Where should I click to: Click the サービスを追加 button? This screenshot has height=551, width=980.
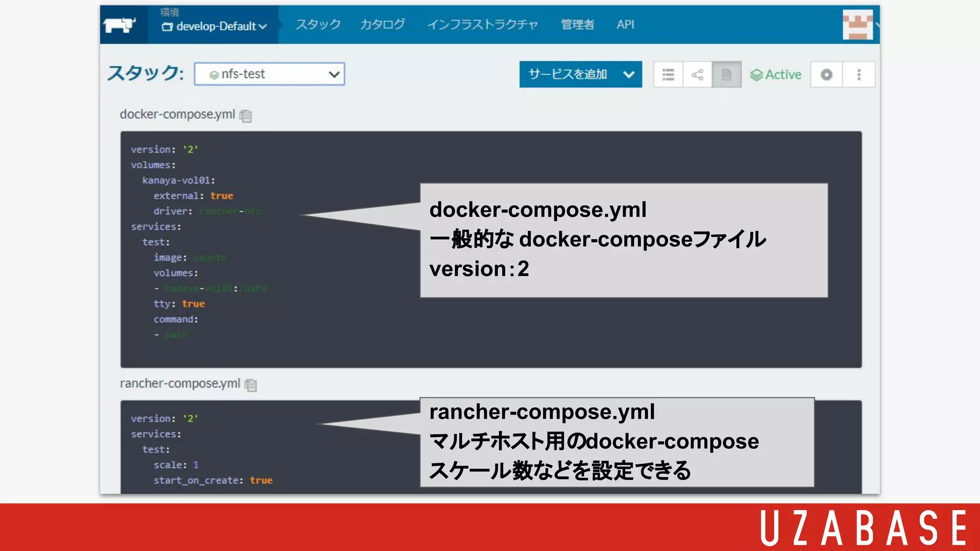pyautogui.click(x=568, y=74)
